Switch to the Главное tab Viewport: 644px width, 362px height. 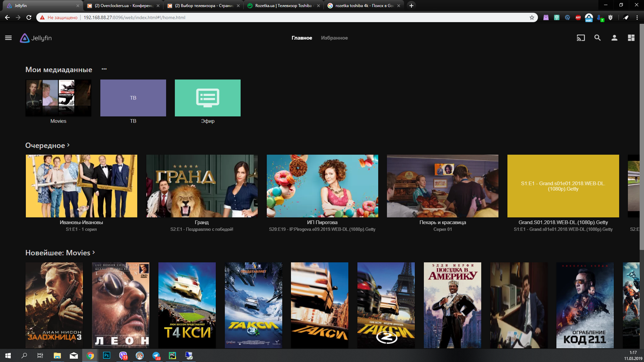(x=302, y=38)
